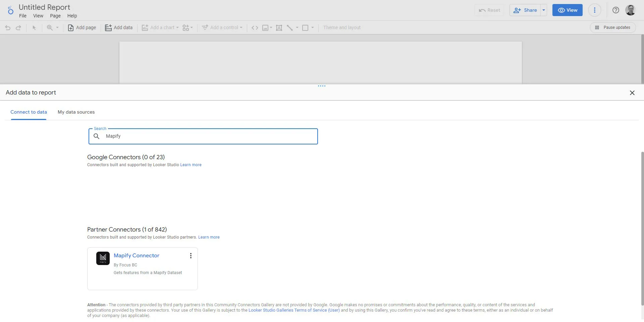This screenshot has width=644, height=322.
Task: Select the selection mode pointer tool
Action: (34, 28)
